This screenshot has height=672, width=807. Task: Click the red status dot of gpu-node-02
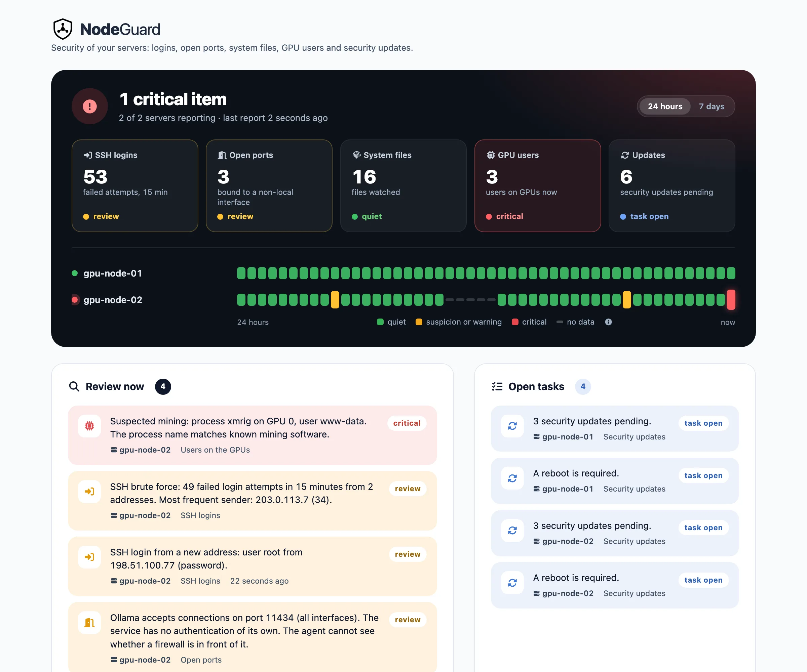pyautogui.click(x=75, y=300)
